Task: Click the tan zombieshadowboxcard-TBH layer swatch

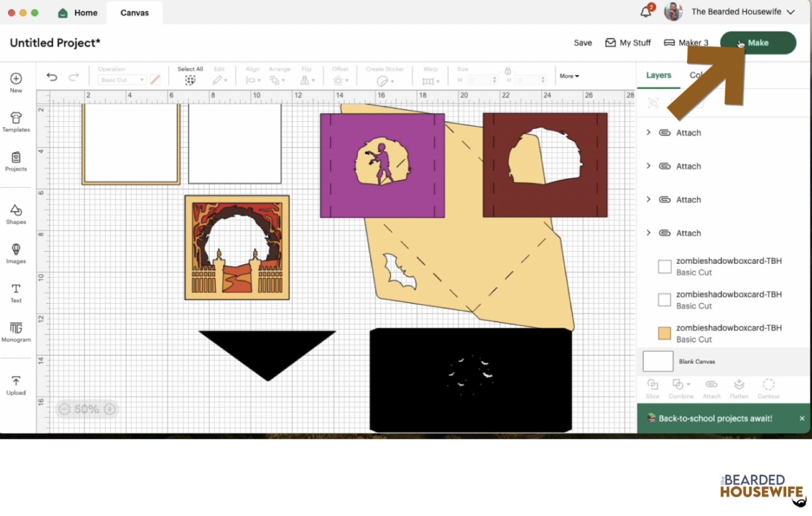Action: [665, 333]
